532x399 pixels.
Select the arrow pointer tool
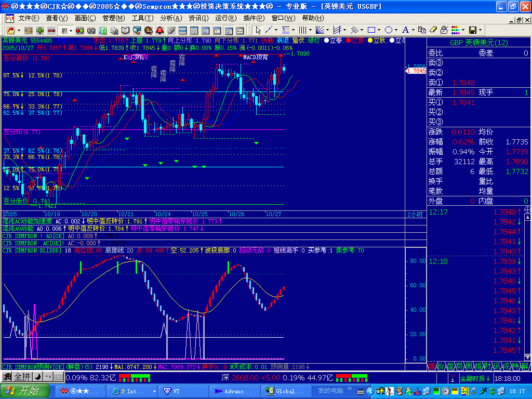(x=258, y=31)
